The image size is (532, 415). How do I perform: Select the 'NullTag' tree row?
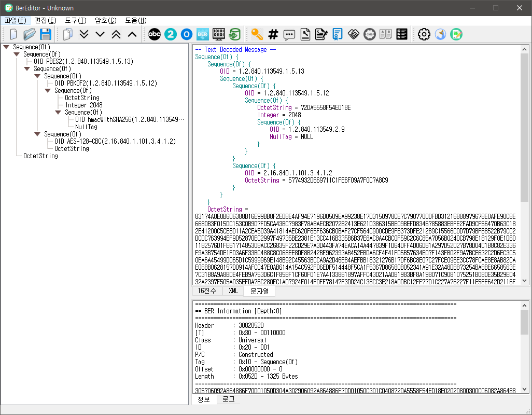pyautogui.click(x=86, y=127)
